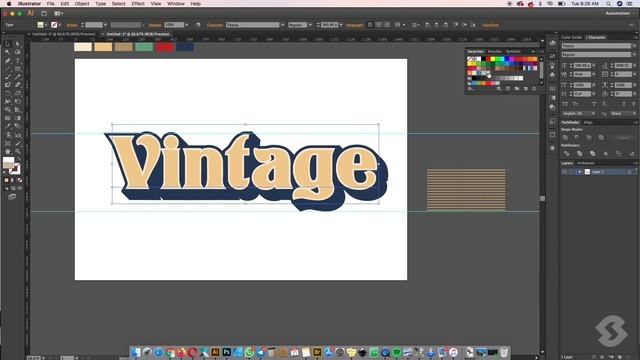Switch to the Brushes tab

(494, 51)
